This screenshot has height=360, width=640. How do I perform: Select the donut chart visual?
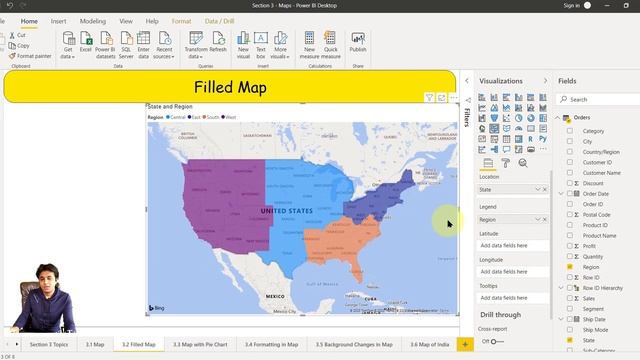tap(531, 118)
